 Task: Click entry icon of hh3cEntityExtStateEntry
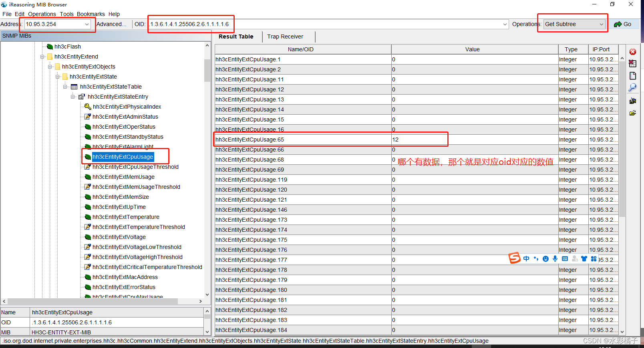(x=82, y=97)
